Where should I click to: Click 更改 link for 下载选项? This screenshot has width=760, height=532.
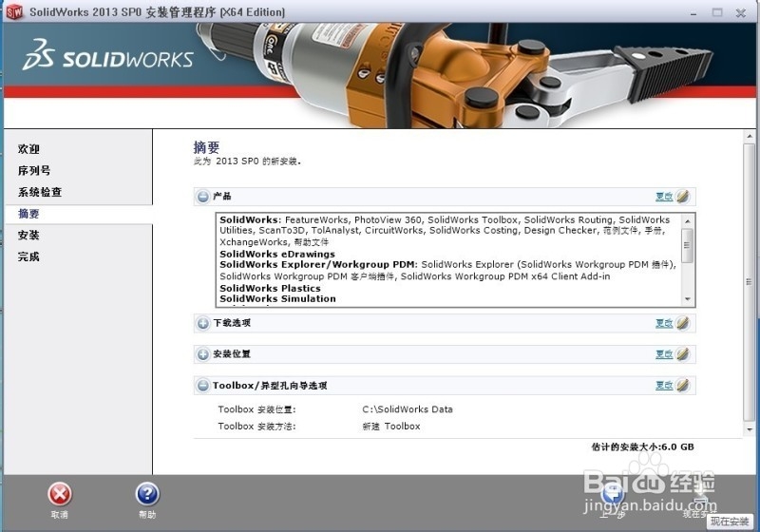[x=664, y=323]
